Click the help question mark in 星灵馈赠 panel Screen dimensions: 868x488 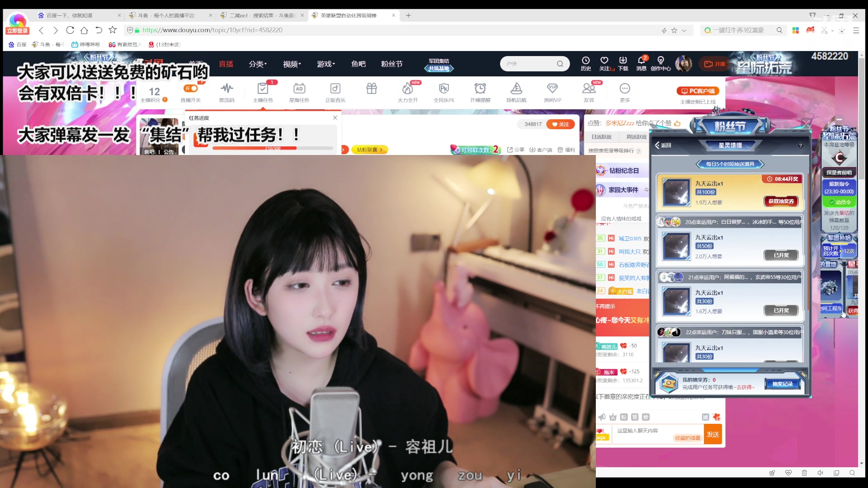[x=801, y=145]
